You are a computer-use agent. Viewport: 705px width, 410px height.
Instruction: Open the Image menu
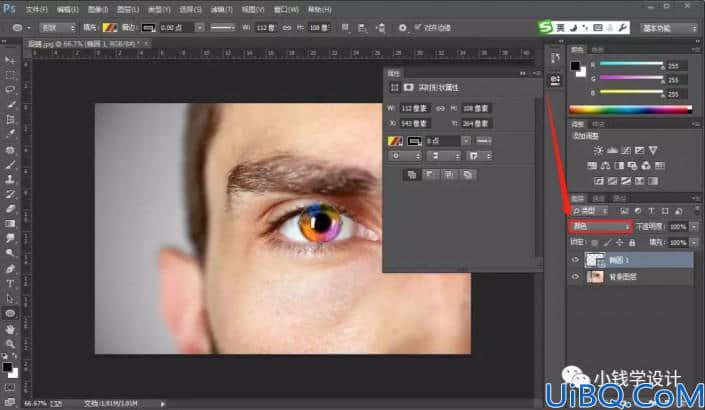pos(98,9)
